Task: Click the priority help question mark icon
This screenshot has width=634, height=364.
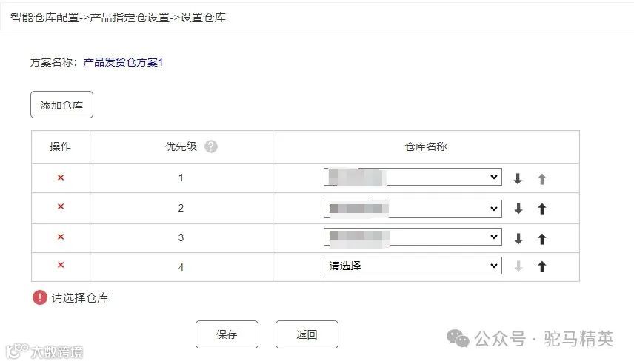Action: (x=210, y=146)
